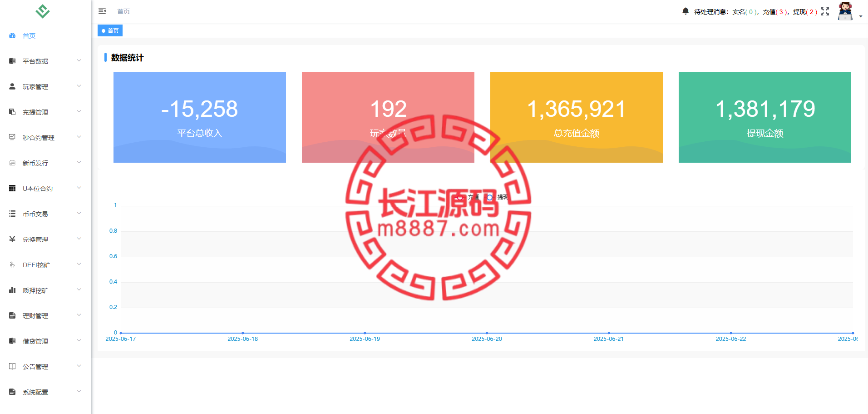
Task: Expand the U本位合约 submenu chevron
Action: pos(79,188)
